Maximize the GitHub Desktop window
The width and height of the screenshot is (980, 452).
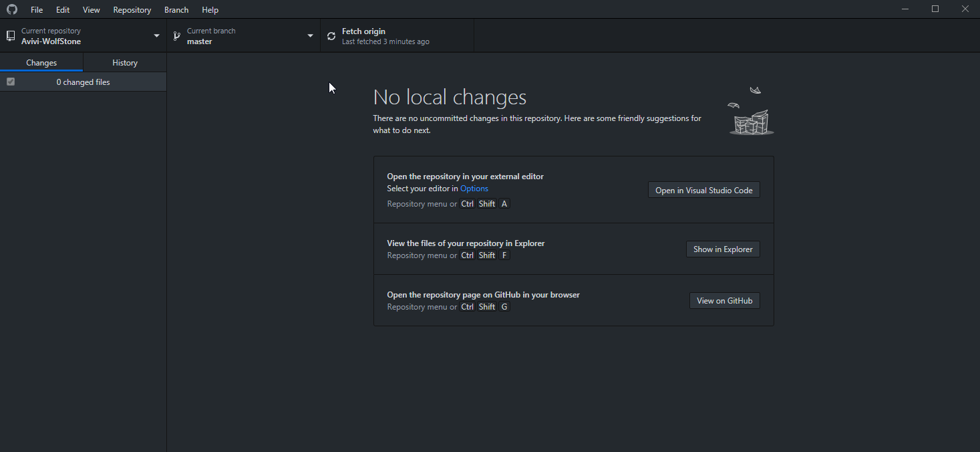coord(935,9)
